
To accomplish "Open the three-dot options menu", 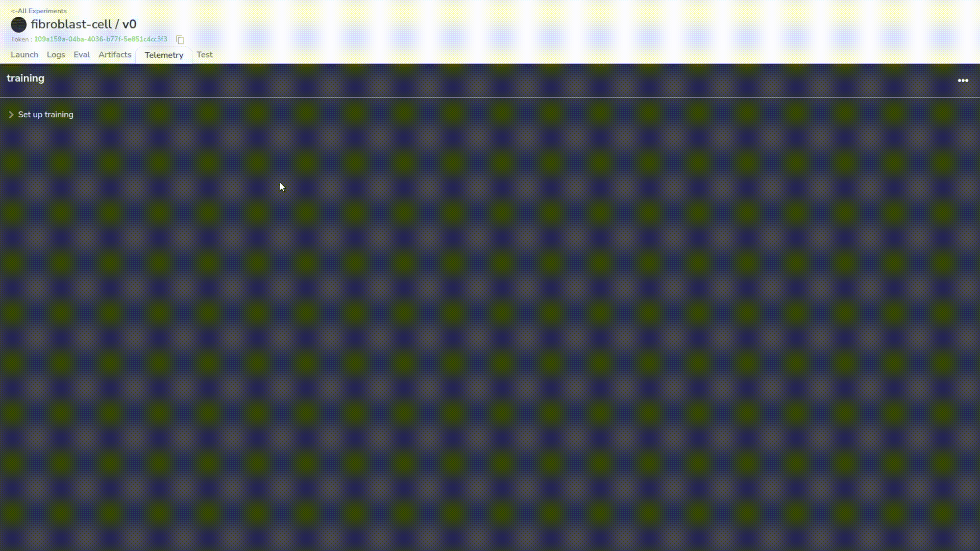I will coord(963,80).
